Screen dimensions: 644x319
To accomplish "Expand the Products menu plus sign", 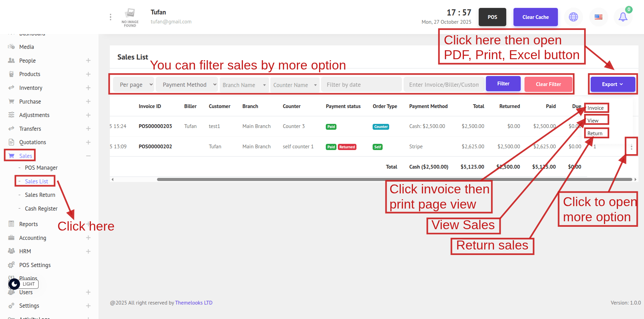I will pos(88,74).
